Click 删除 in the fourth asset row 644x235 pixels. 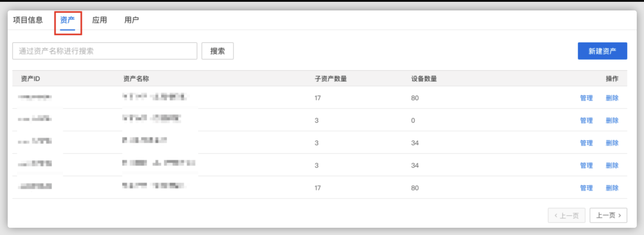pos(612,165)
